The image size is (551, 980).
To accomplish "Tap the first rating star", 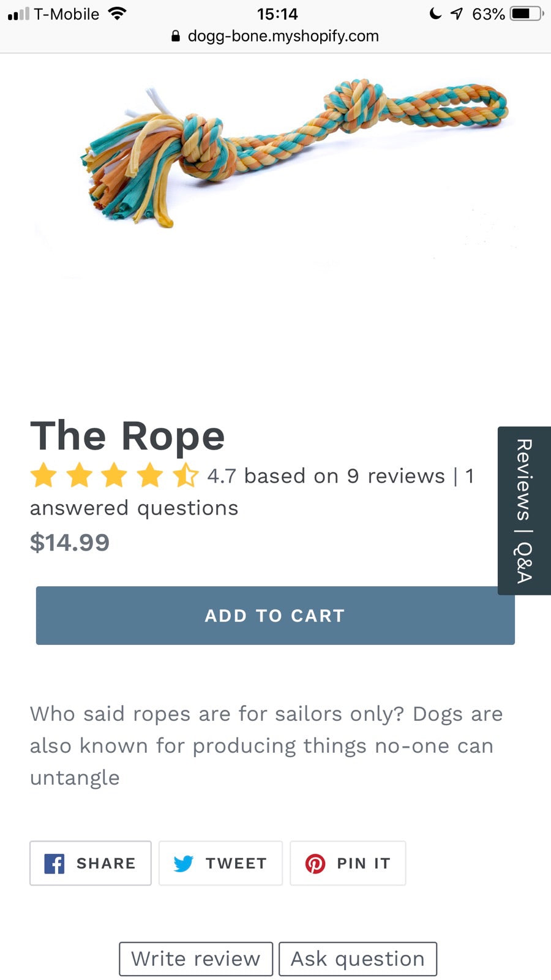I will 44,476.
